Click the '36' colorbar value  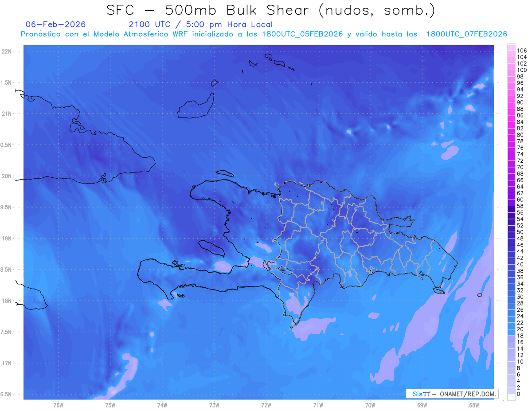click(520, 278)
